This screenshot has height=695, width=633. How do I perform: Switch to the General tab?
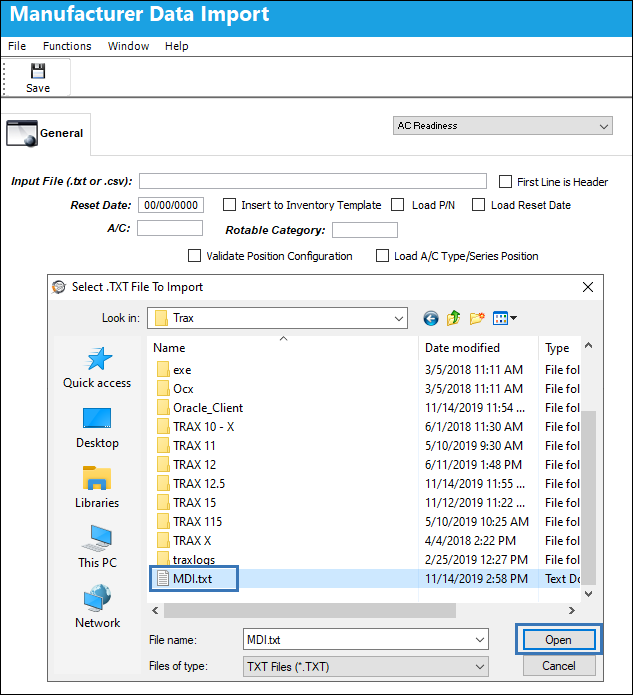(46, 133)
